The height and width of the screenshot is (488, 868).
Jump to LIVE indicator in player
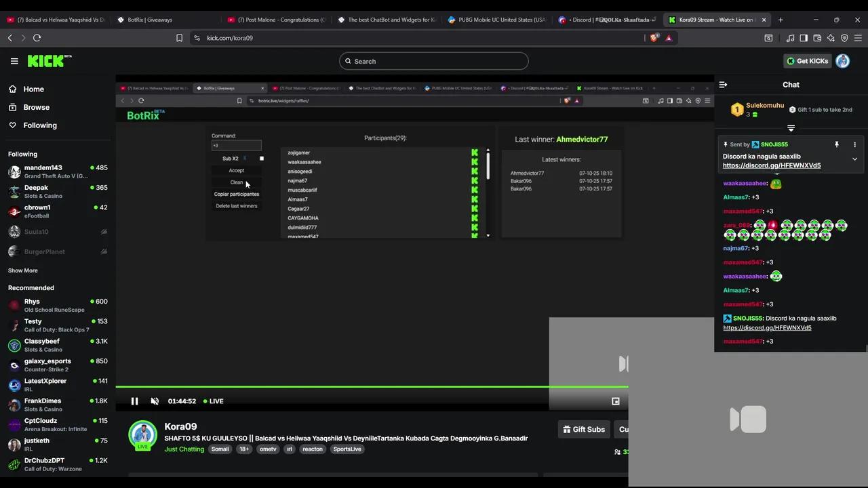click(214, 401)
